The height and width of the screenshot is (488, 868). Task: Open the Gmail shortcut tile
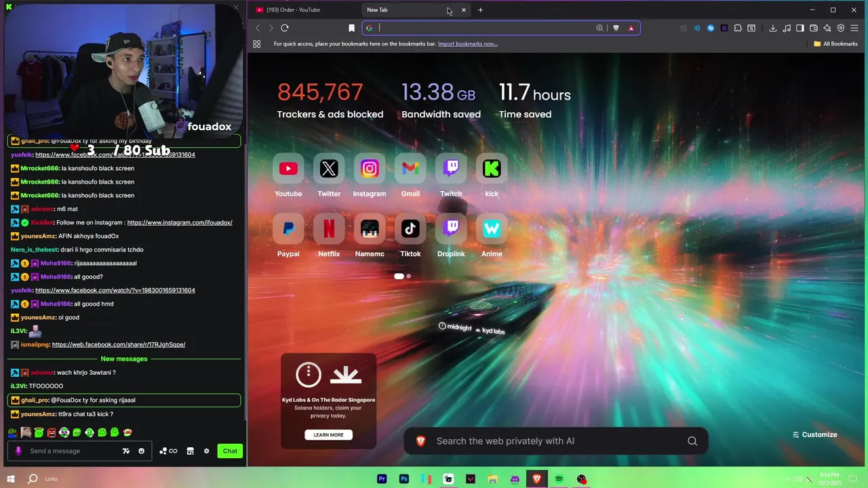(x=410, y=175)
